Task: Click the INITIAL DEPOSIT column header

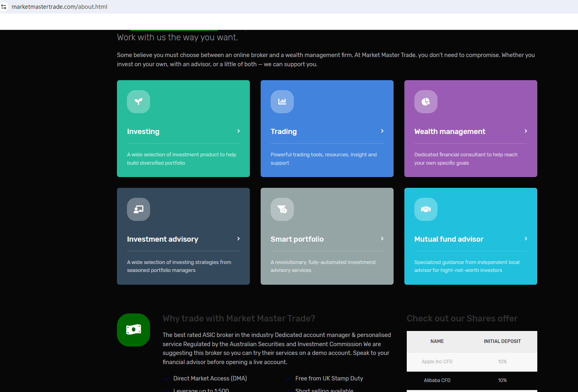Action: point(502,341)
